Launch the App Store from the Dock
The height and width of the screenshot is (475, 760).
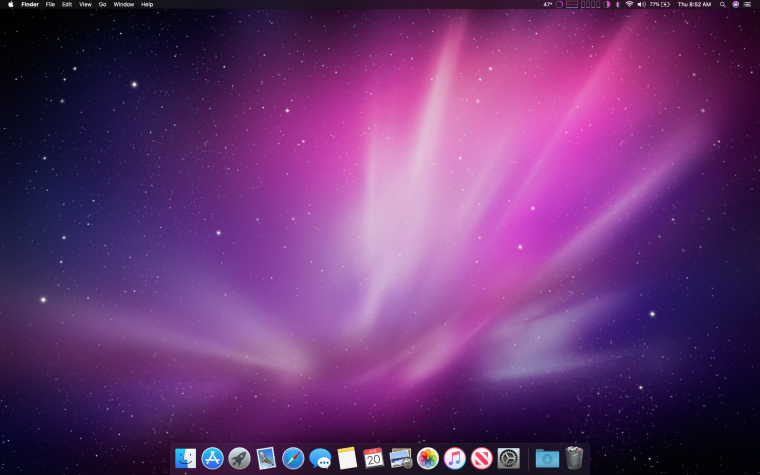(212, 458)
